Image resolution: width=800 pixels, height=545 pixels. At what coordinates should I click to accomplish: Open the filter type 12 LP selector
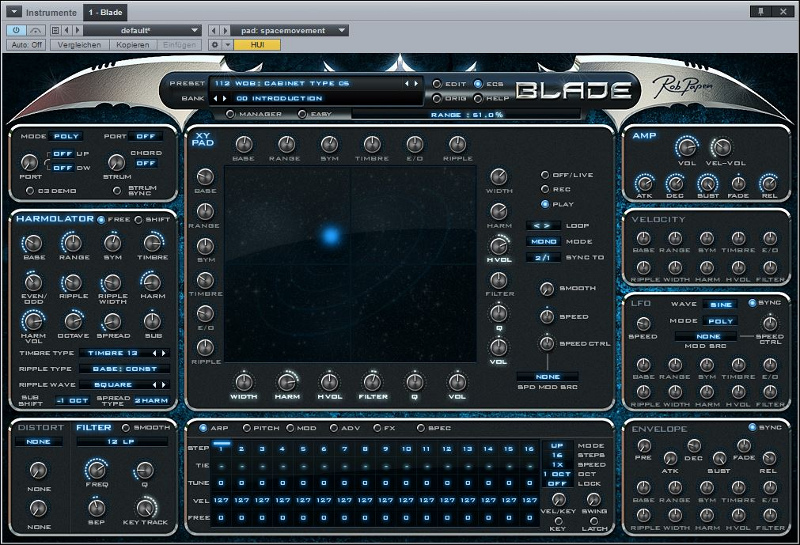(121, 441)
